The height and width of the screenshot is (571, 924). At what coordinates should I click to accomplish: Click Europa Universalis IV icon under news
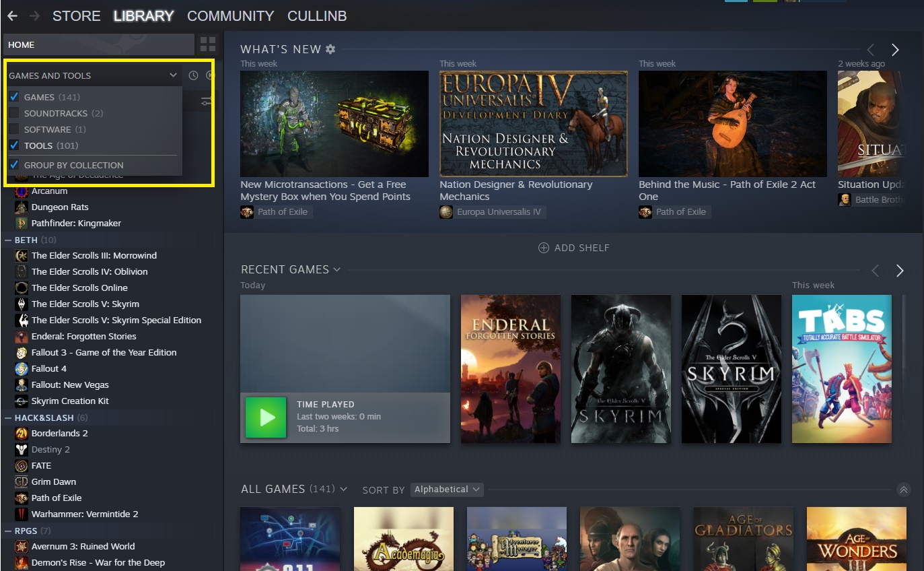click(x=446, y=212)
